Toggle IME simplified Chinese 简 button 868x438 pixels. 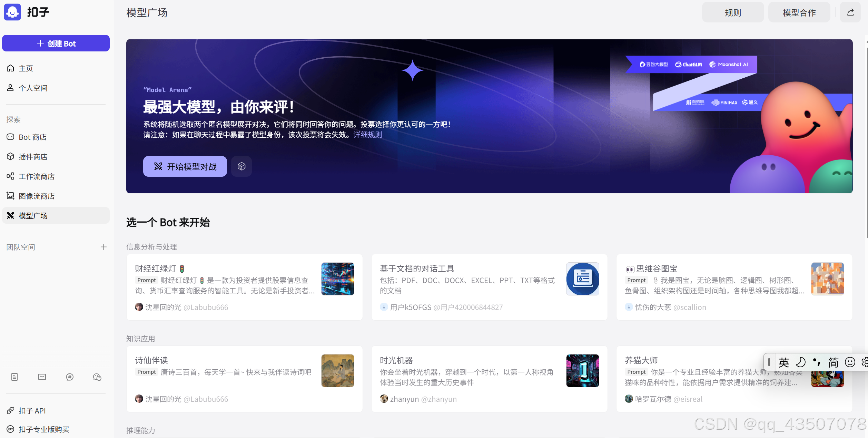(834, 362)
